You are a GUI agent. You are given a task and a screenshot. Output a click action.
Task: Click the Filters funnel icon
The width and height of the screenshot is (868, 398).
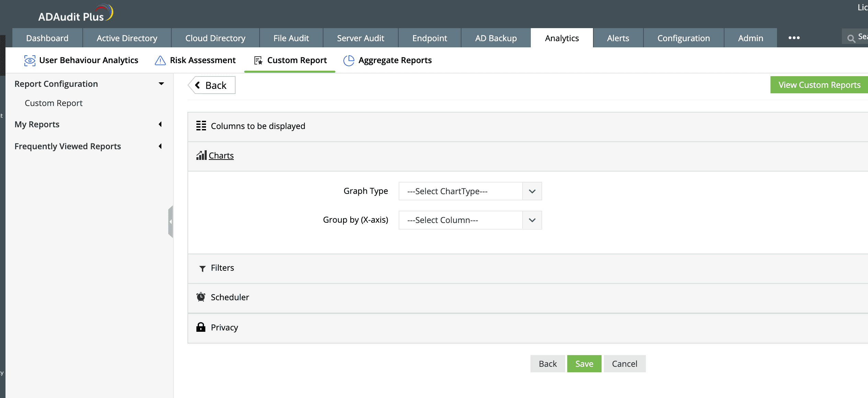coord(202,268)
